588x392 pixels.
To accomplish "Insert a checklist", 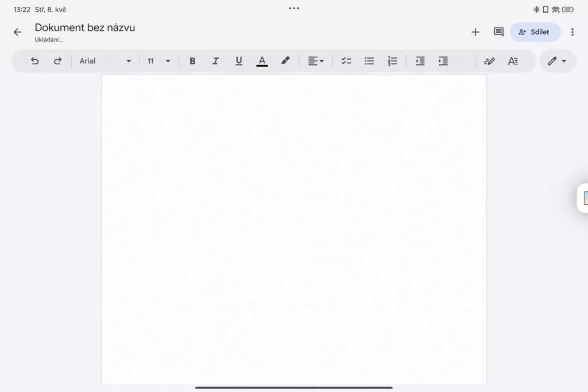I will click(346, 61).
